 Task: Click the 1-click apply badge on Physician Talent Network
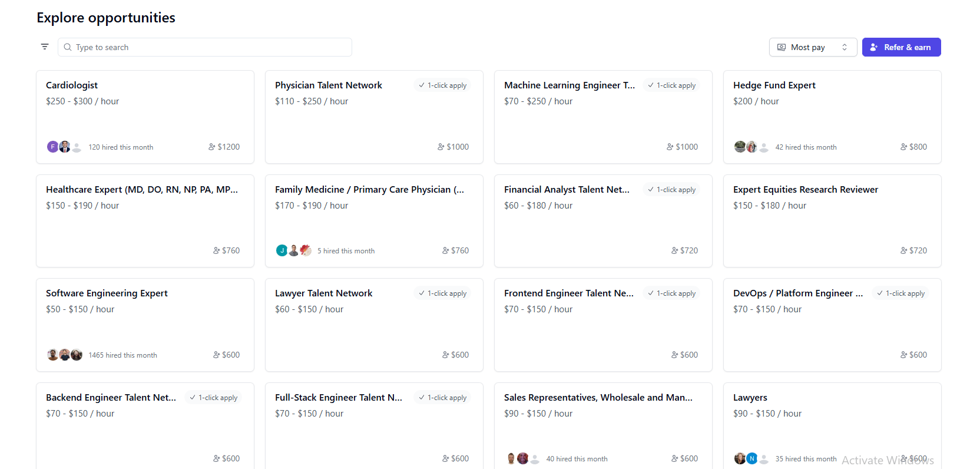tap(443, 85)
